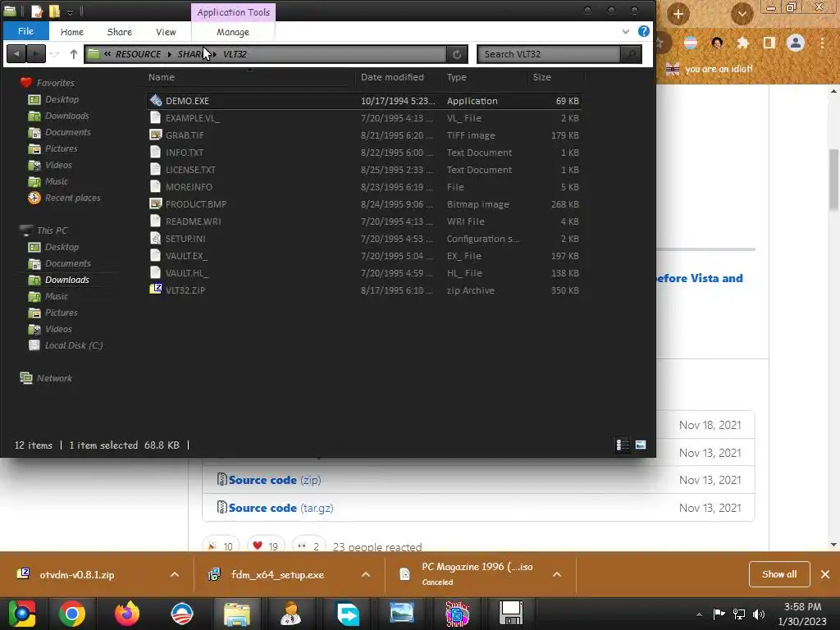Open the Manage ribbon tab
Viewport: 840px width, 630px height.
233,32
